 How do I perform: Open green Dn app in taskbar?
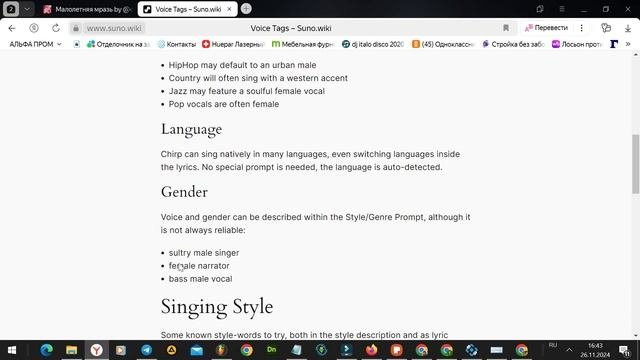click(271, 350)
